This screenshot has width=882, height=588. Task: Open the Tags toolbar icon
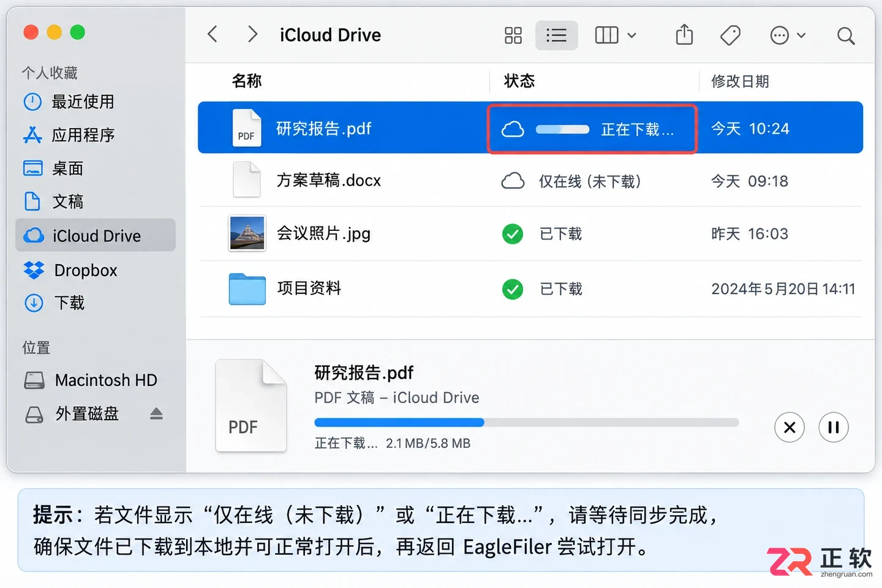[730, 36]
